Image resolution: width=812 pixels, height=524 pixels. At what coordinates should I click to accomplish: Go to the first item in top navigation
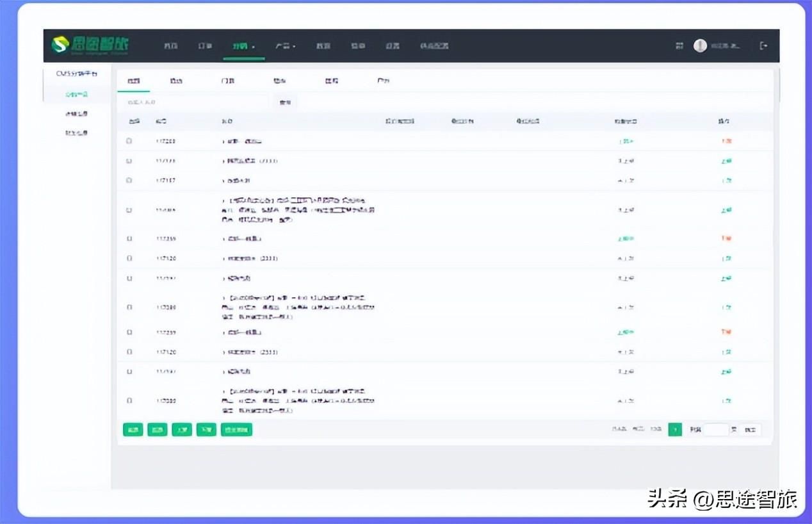click(170, 46)
